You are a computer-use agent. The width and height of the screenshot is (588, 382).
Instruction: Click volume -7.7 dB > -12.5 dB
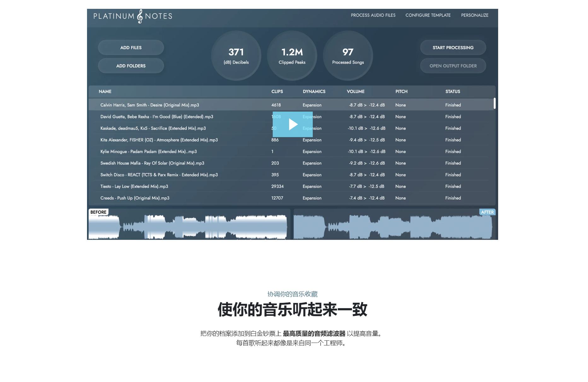367,187
